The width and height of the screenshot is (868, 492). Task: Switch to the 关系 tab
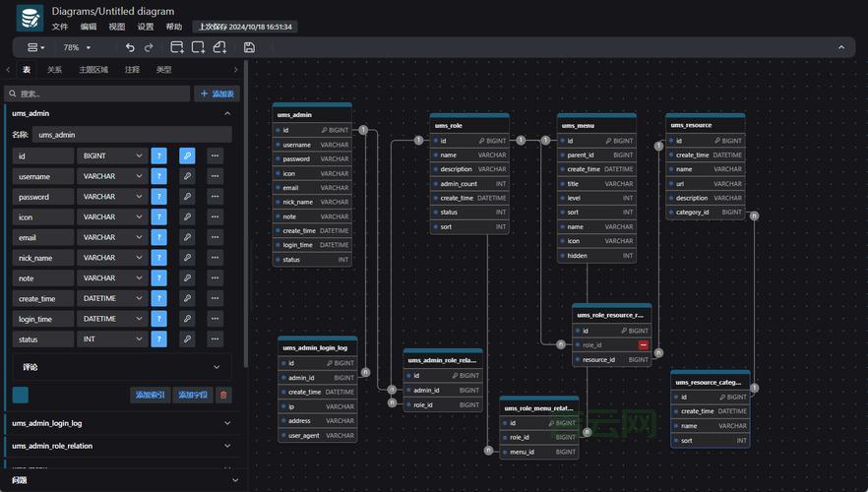click(x=54, y=70)
